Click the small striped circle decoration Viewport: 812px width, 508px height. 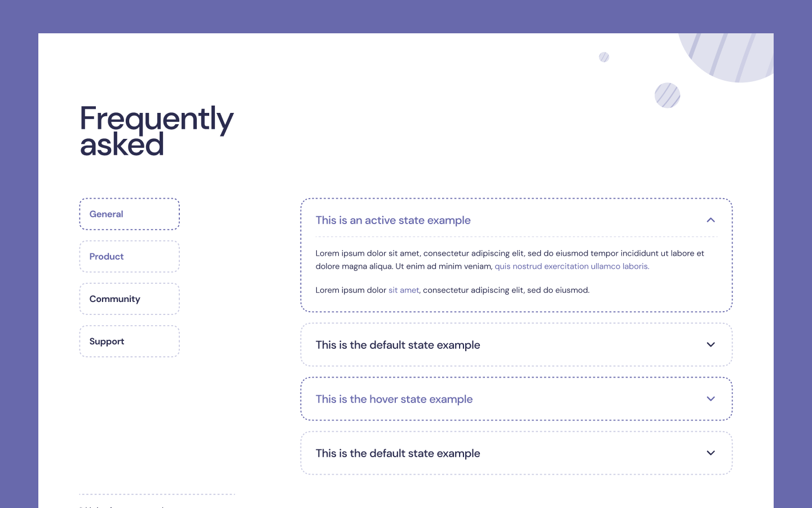pyautogui.click(x=604, y=57)
